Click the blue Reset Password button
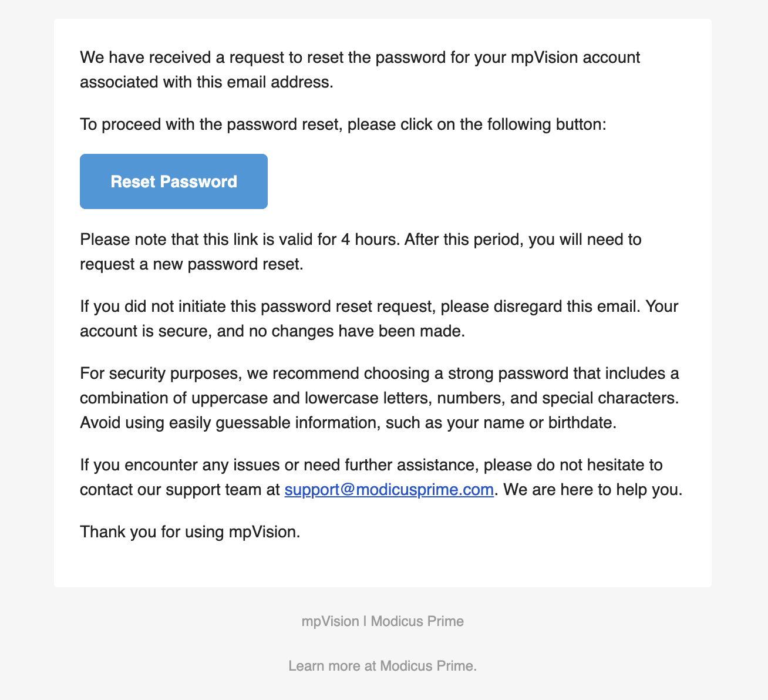The width and height of the screenshot is (768, 700). click(x=174, y=181)
